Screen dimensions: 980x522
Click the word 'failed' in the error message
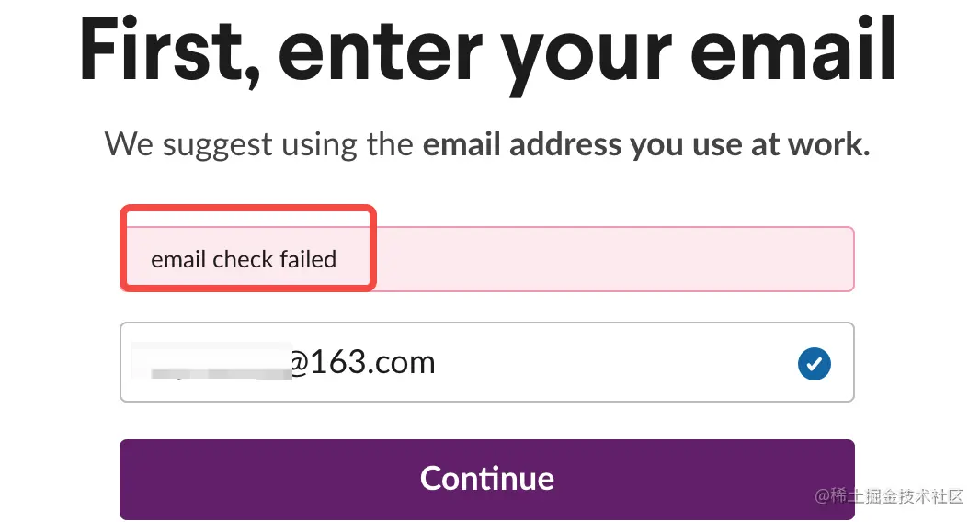point(308,259)
